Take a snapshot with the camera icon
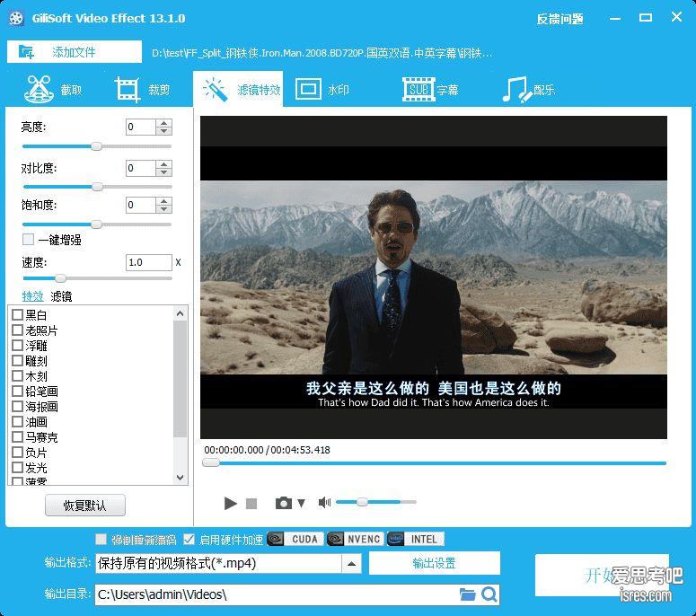The width and height of the screenshot is (696, 616). coord(284,503)
